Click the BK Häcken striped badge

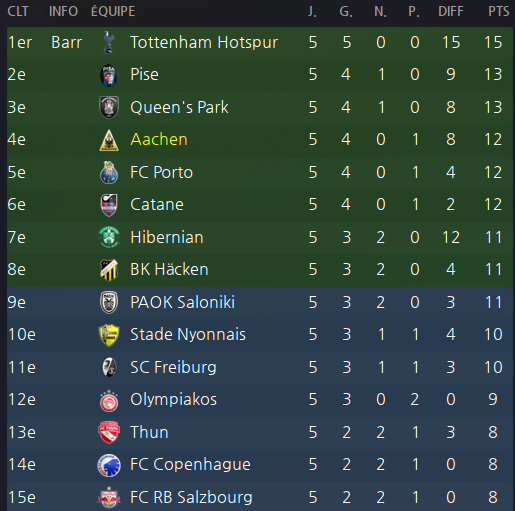(x=109, y=270)
